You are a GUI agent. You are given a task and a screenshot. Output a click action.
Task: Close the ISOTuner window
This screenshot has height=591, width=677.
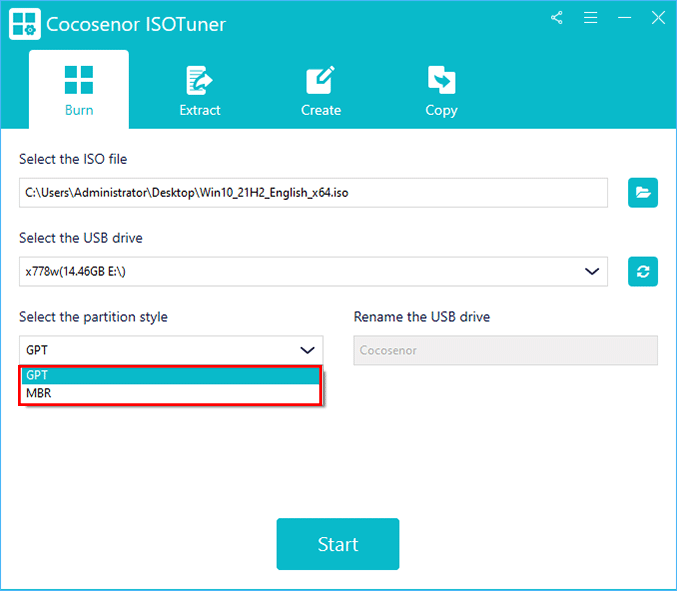tap(658, 18)
